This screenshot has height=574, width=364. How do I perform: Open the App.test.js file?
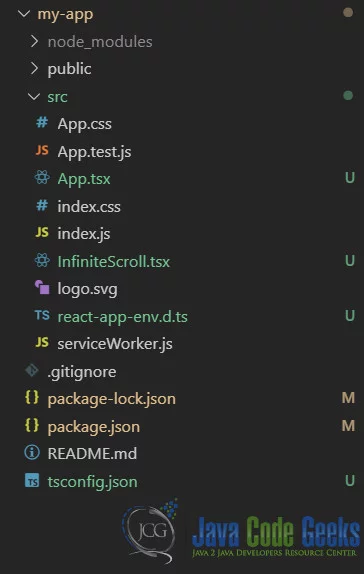pyautogui.click(x=94, y=152)
